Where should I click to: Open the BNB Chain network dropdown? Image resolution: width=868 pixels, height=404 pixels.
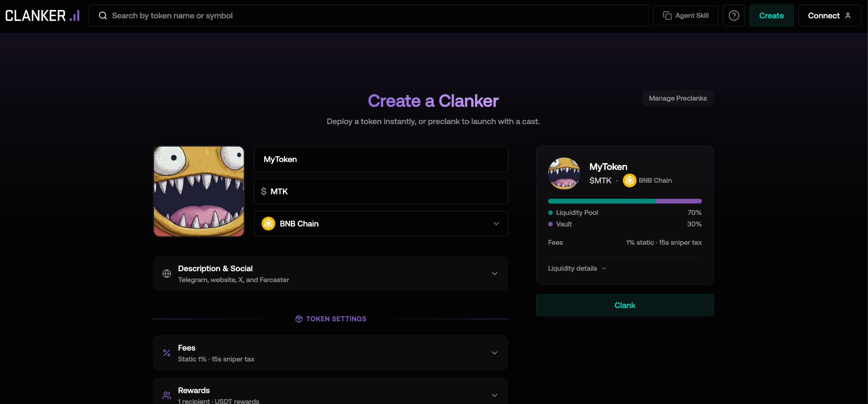click(x=381, y=223)
